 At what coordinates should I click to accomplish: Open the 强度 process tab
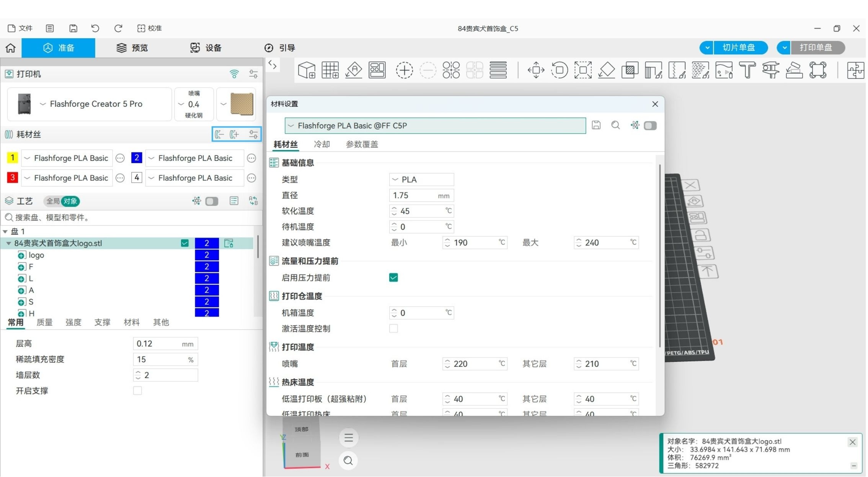(x=73, y=322)
